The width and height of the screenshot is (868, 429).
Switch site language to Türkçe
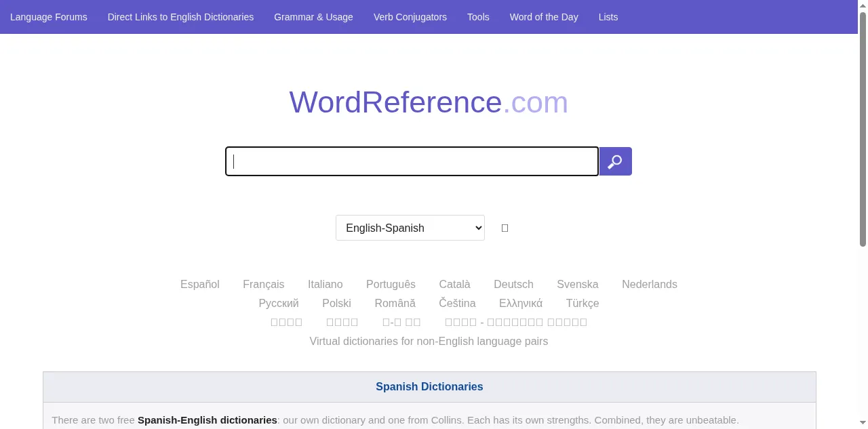tap(583, 303)
